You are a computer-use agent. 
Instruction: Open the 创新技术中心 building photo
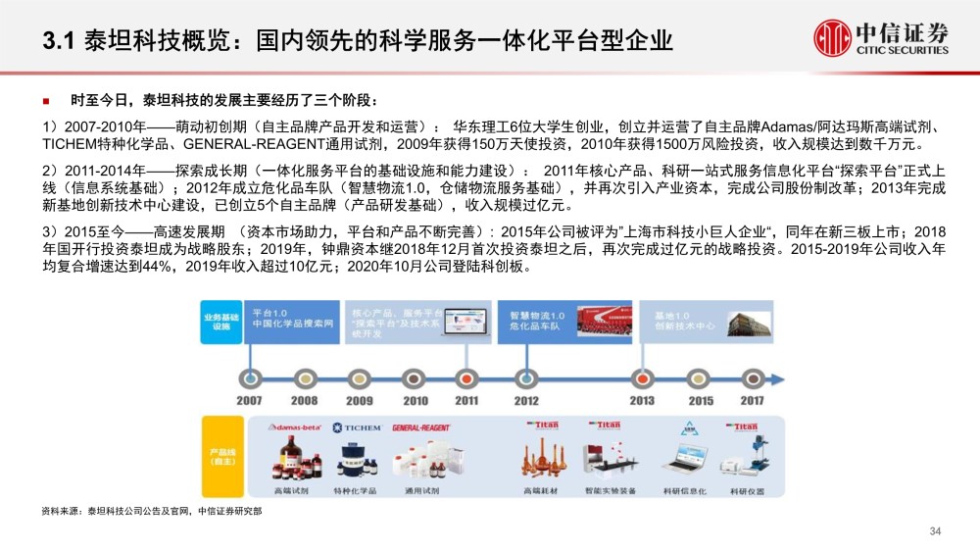[750, 324]
